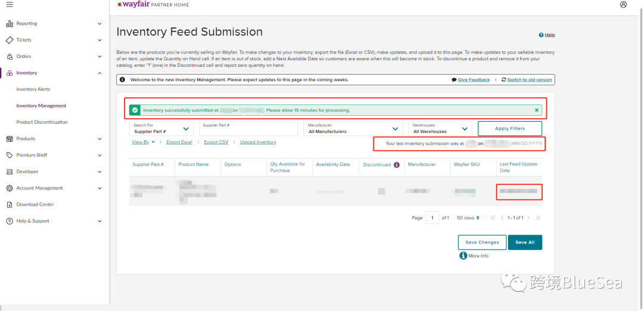The width and height of the screenshot is (644, 311).
Task: Open the hamburger menu icon
Action: [x=10, y=5]
